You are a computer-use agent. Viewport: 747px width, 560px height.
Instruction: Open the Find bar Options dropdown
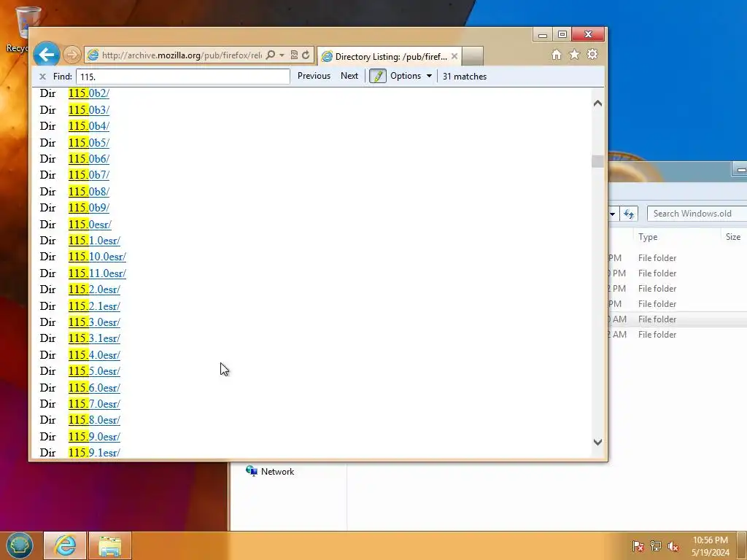pos(411,76)
